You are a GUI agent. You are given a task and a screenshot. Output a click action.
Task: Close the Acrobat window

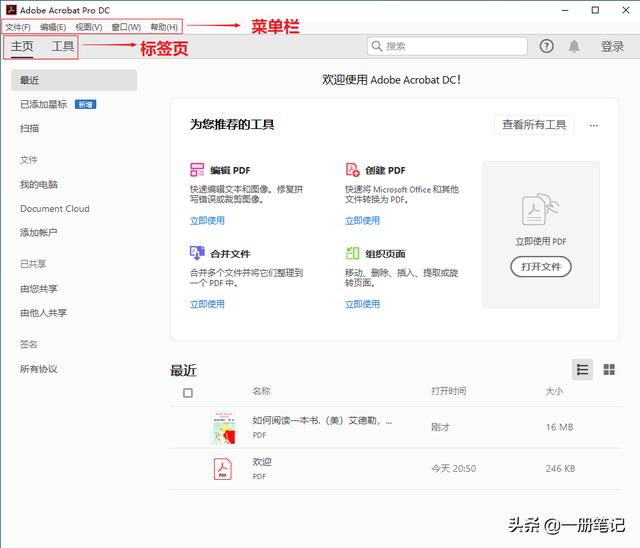click(x=626, y=10)
